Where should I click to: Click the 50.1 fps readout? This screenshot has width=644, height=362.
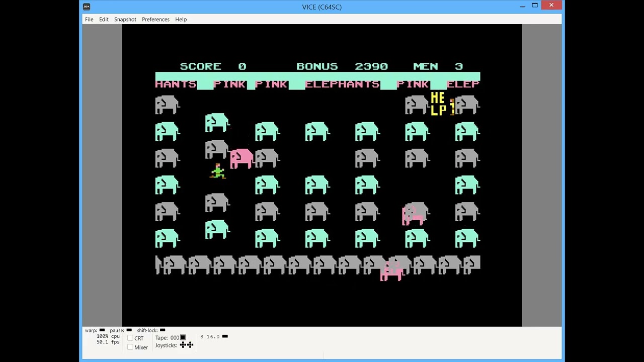[x=108, y=342]
